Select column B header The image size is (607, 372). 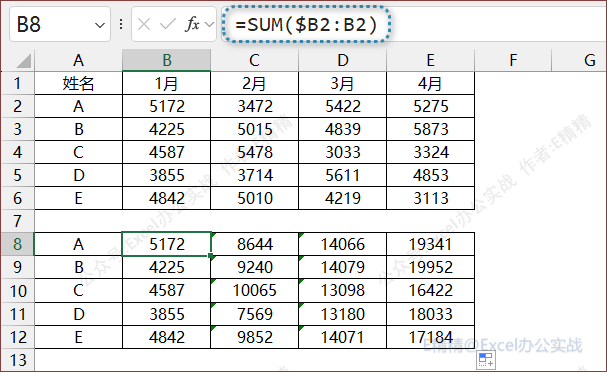point(166,60)
